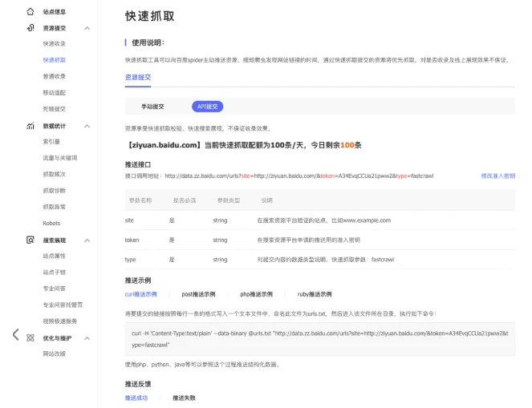Switch to 手动提交 mode
Image resolution: width=532 pixels, height=408 pixels.
click(152, 107)
